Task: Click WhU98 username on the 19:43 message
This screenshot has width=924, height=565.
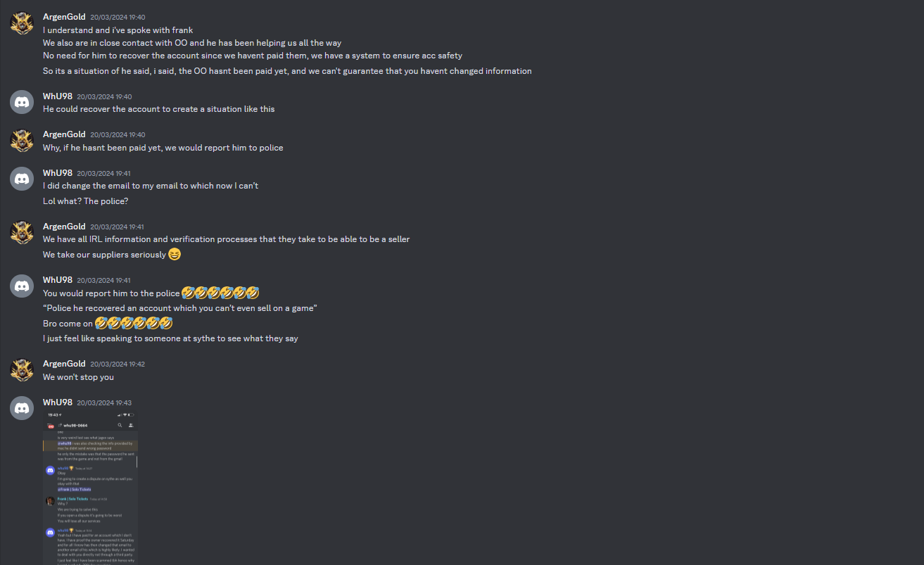Action: pyautogui.click(x=58, y=402)
